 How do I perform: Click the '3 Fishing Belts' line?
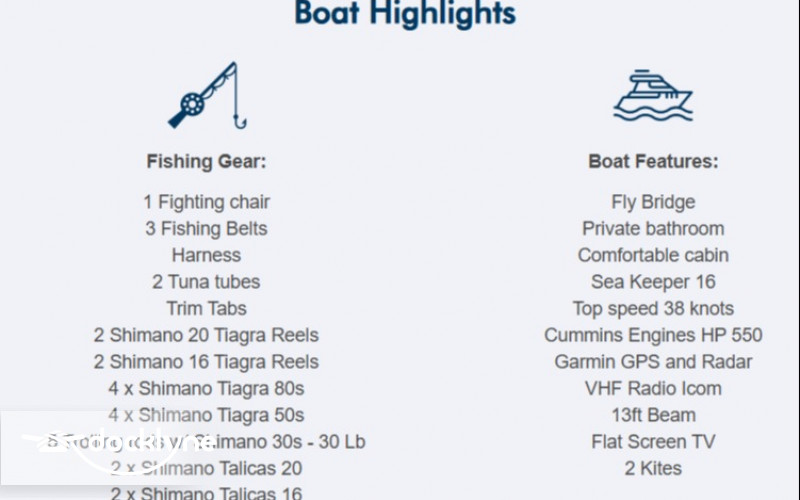pyautogui.click(x=206, y=229)
